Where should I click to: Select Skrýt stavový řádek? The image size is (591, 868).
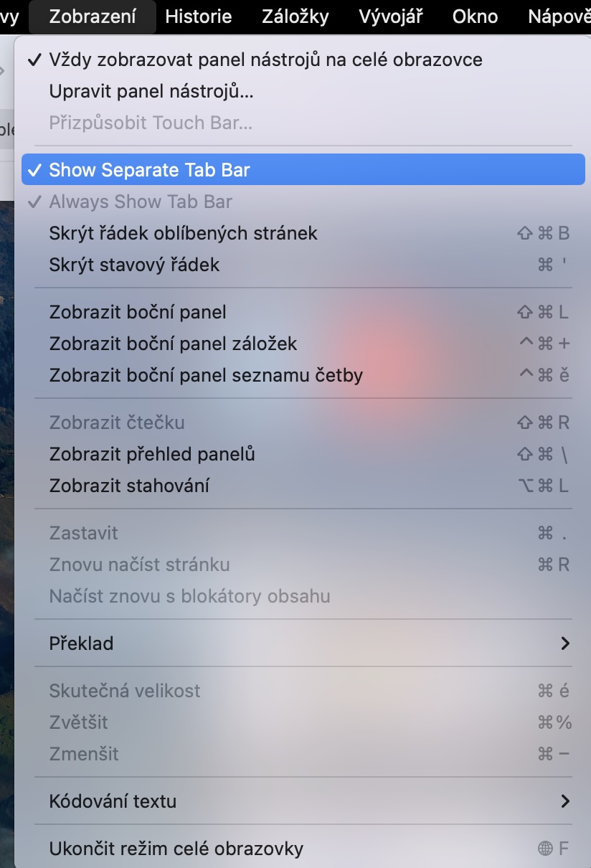point(134,265)
